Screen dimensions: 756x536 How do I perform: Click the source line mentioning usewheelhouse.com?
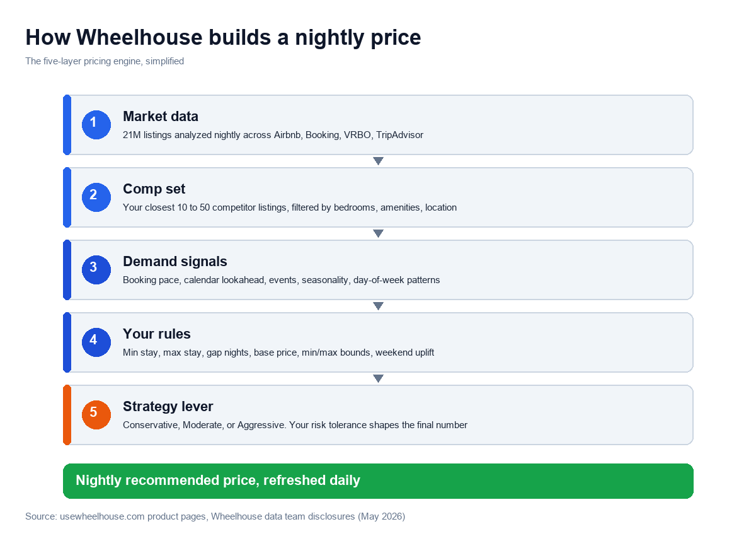click(x=215, y=516)
